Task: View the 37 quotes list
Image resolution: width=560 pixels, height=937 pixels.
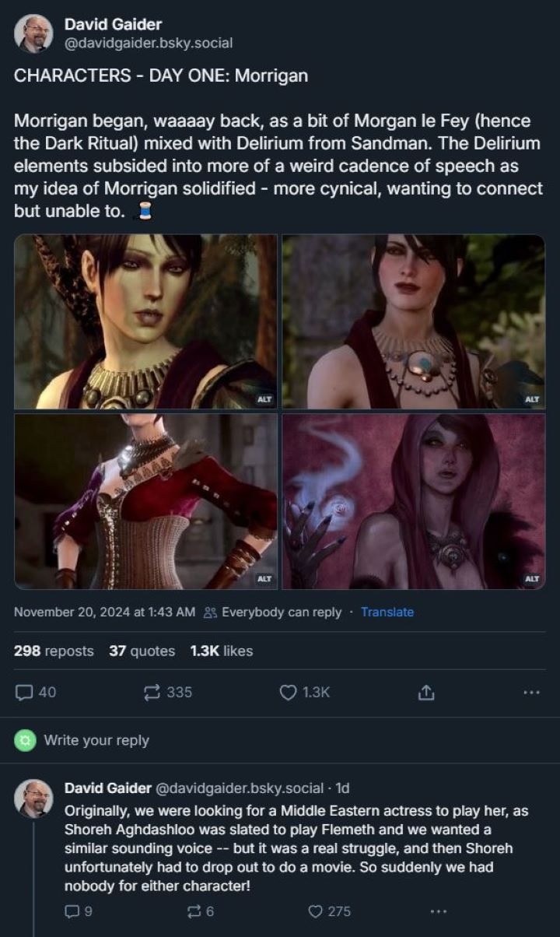Action: click(142, 651)
